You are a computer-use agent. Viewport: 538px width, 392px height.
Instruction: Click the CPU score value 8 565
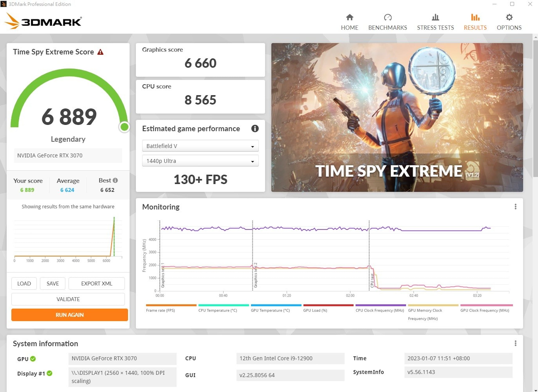tap(200, 100)
